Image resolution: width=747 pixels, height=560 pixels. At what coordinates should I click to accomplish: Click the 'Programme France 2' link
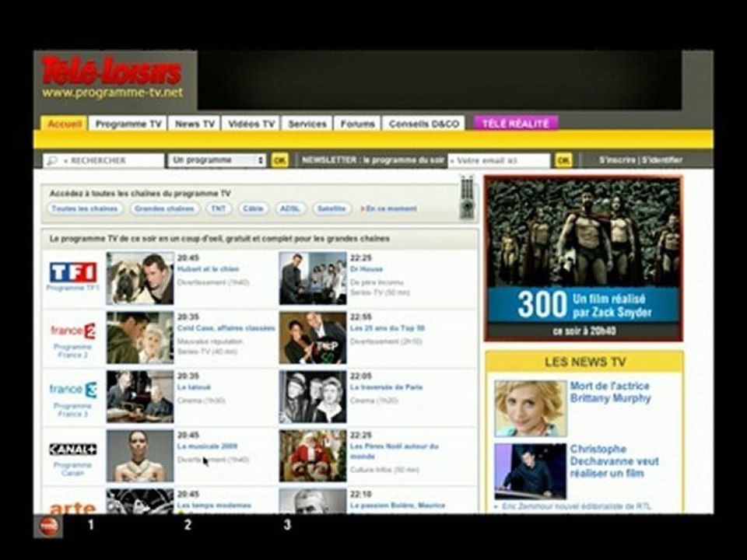click(x=73, y=351)
